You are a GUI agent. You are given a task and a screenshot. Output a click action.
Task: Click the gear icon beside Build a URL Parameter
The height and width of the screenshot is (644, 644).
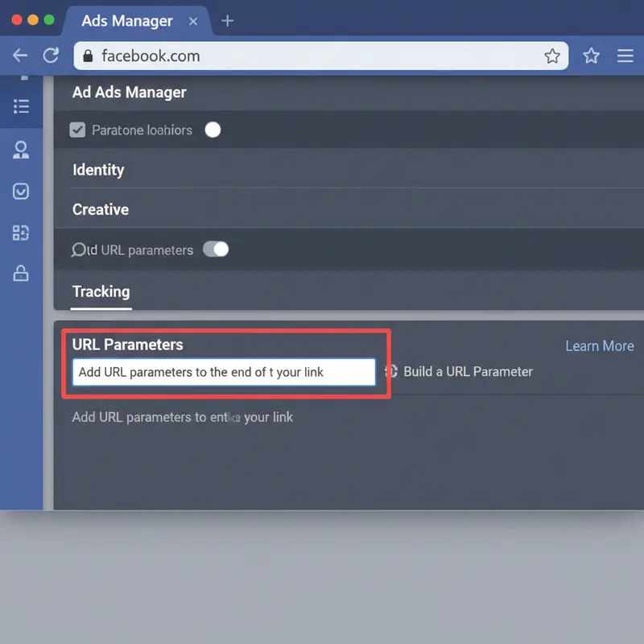392,372
